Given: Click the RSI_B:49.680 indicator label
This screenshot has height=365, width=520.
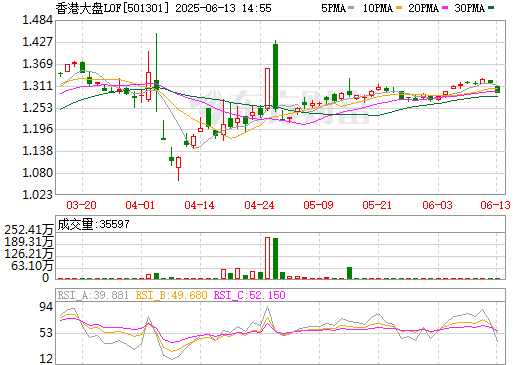Looking at the screenshot, I should click(x=171, y=295).
